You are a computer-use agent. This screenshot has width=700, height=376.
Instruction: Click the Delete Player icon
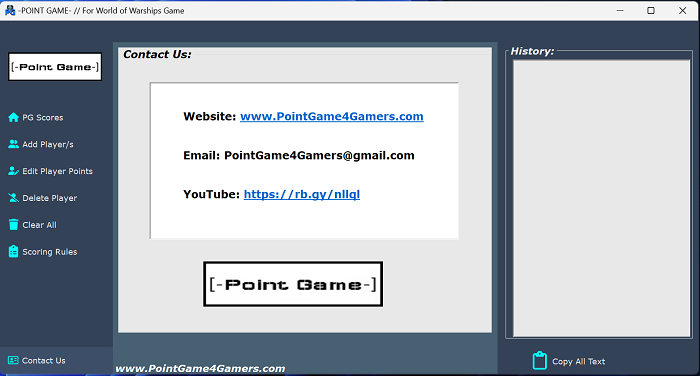click(x=13, y=198)
